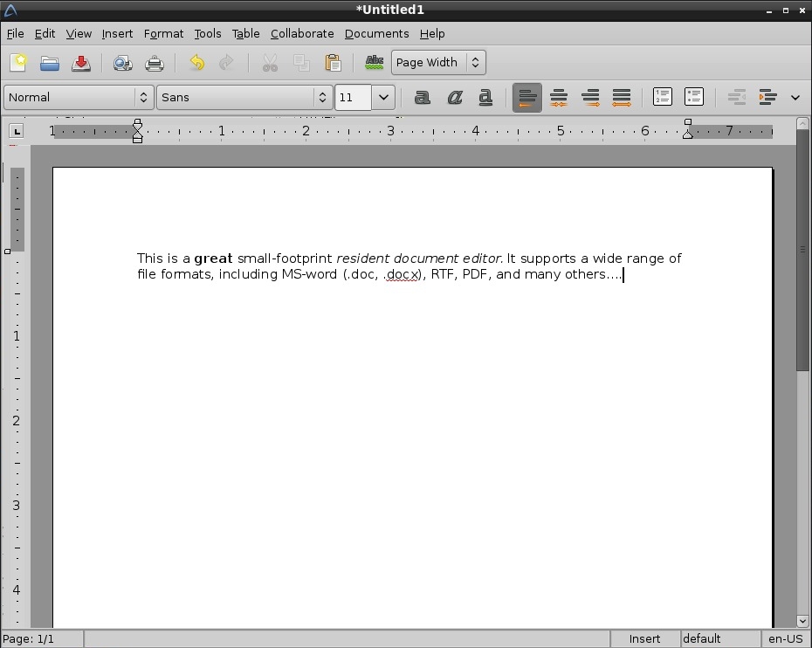Click the font size field showing 11

click(x=354, y=98)
